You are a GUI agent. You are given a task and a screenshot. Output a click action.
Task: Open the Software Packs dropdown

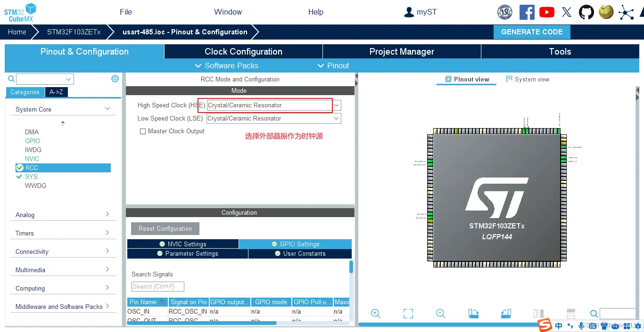pos(227,65)
